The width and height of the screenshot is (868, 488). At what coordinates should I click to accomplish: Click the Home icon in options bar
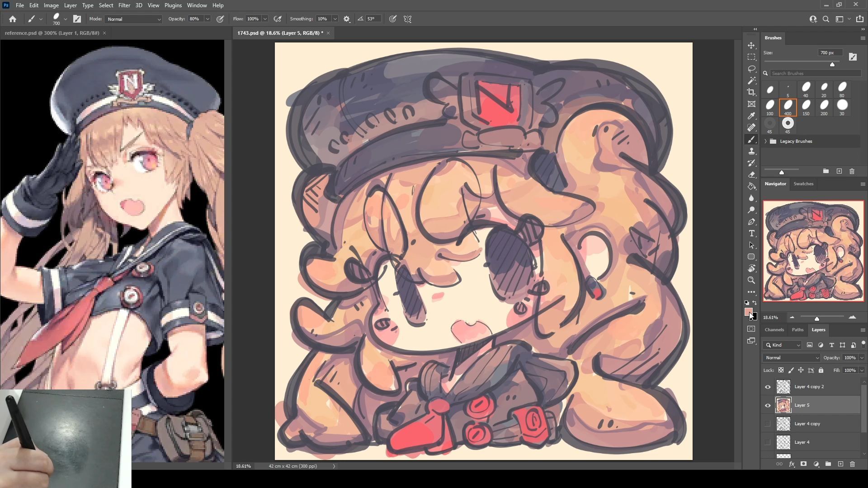click(13, 19)
